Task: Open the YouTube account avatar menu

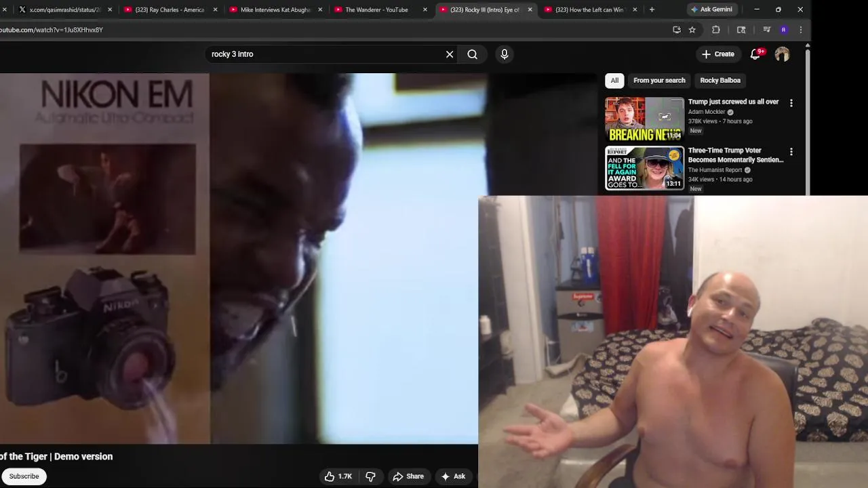Action: point(782,54)
